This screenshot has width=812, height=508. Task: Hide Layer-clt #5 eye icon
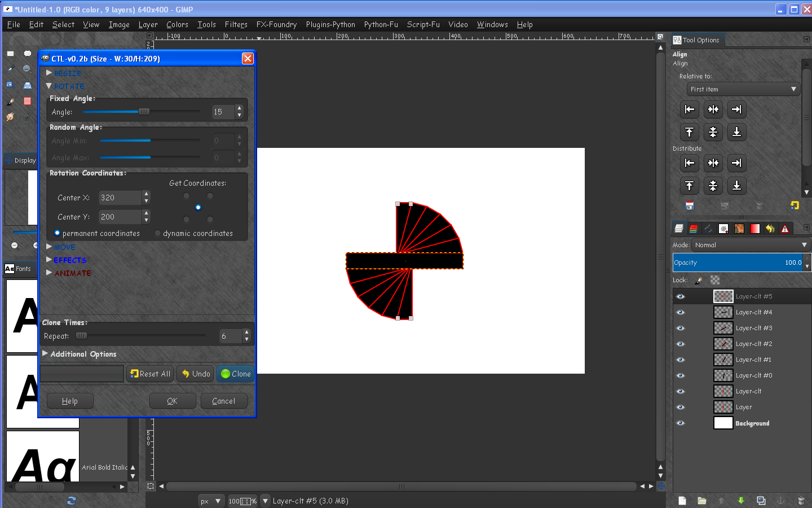681,296
